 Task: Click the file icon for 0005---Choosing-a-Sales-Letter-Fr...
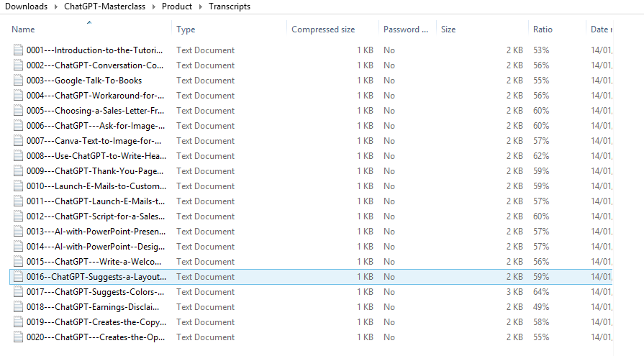pyautogui.click(x=18, y=111)
